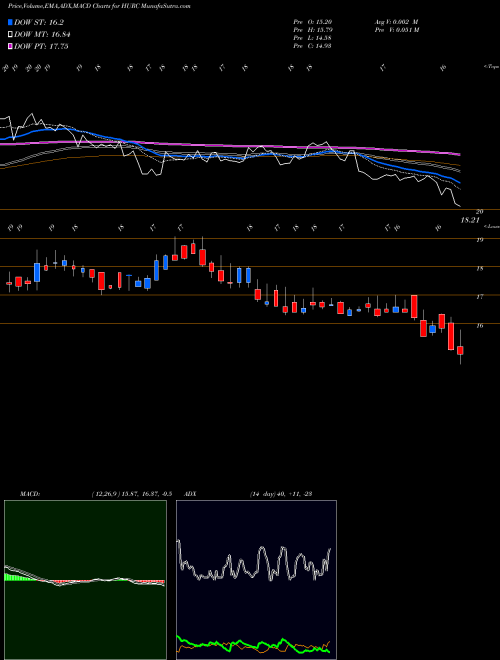Click the 'Avg V: 0.002 M' volume text
The image size is (500, 660).
click(x=396, y=22)
